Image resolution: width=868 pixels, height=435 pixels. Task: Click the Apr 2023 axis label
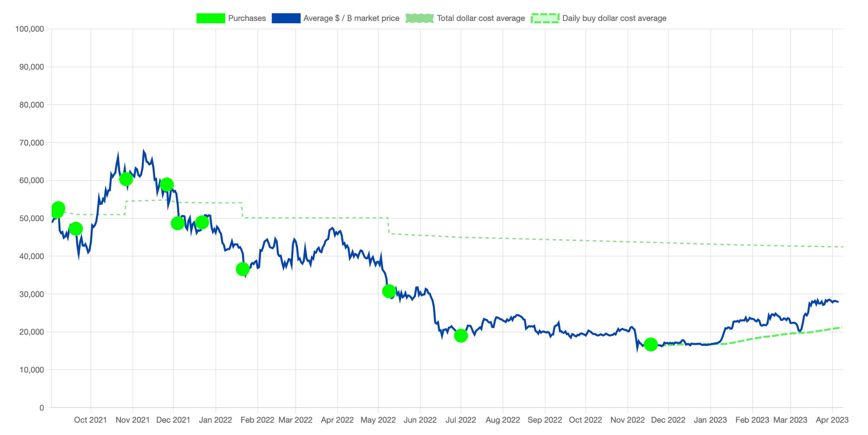coord(832,420)
